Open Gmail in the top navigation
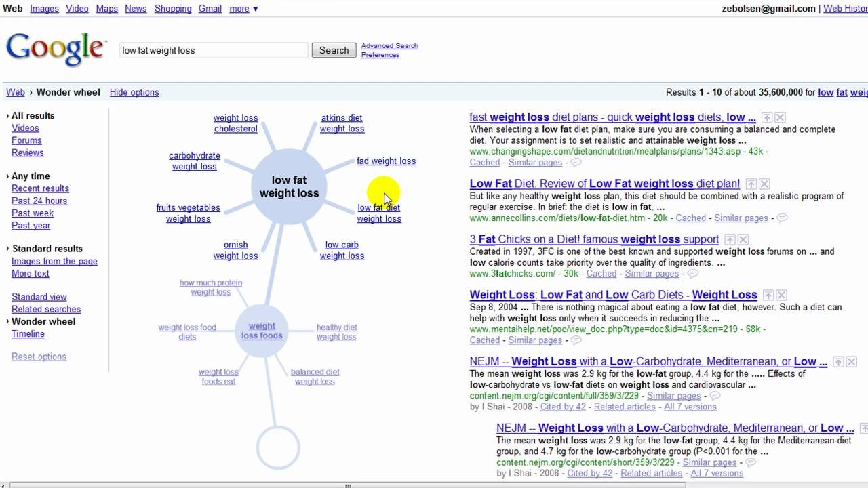868x488 pixels. 210,9
